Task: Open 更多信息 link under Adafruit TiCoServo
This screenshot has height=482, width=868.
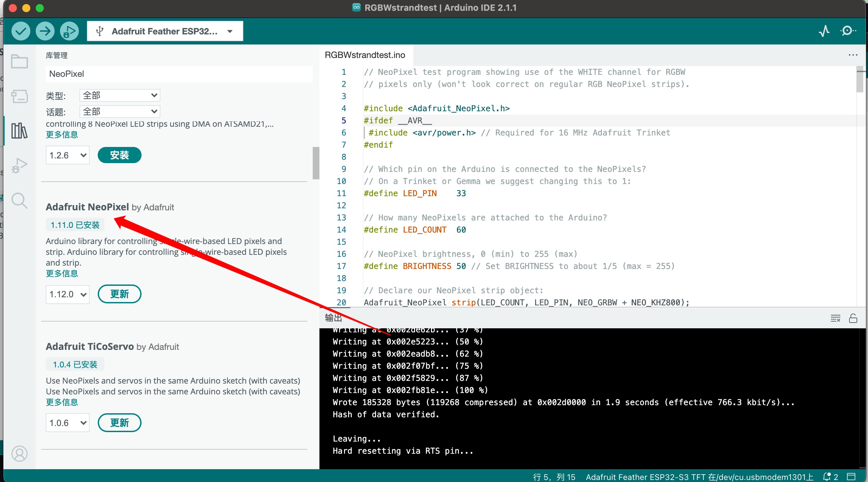Action: 62,402
